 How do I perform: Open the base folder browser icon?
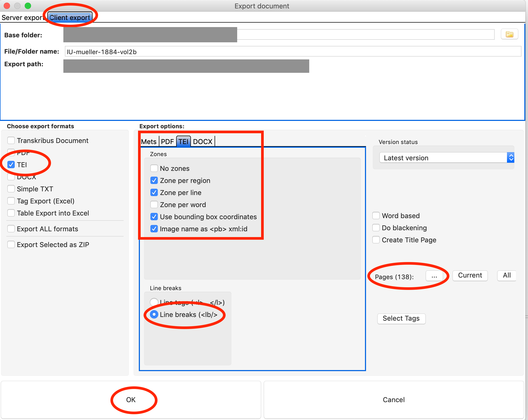pos(509,34)
